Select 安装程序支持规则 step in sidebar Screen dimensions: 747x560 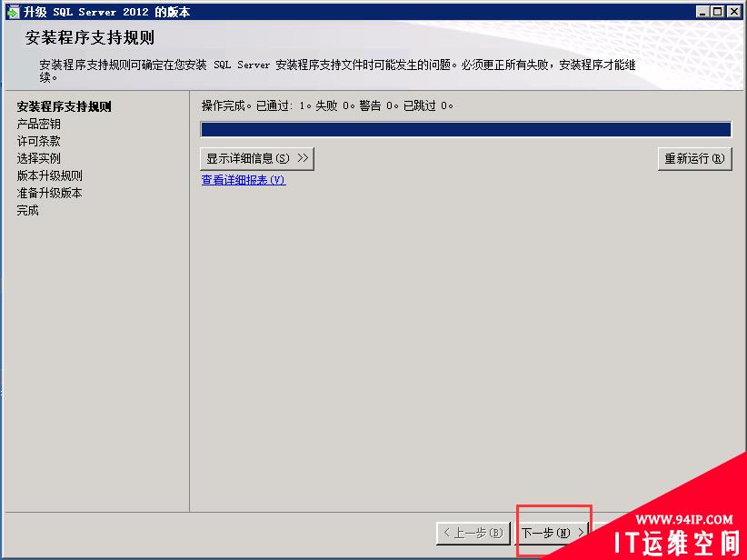64,106
